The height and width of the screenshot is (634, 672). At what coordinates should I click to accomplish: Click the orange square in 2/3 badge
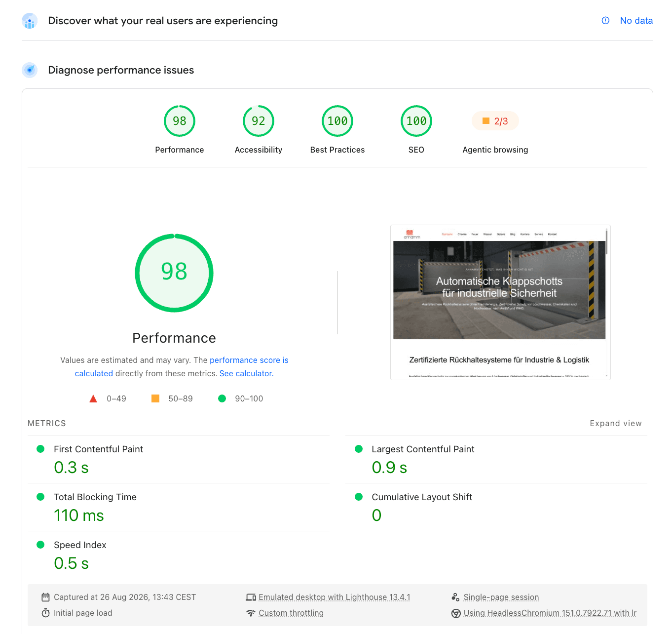(486, 121)
